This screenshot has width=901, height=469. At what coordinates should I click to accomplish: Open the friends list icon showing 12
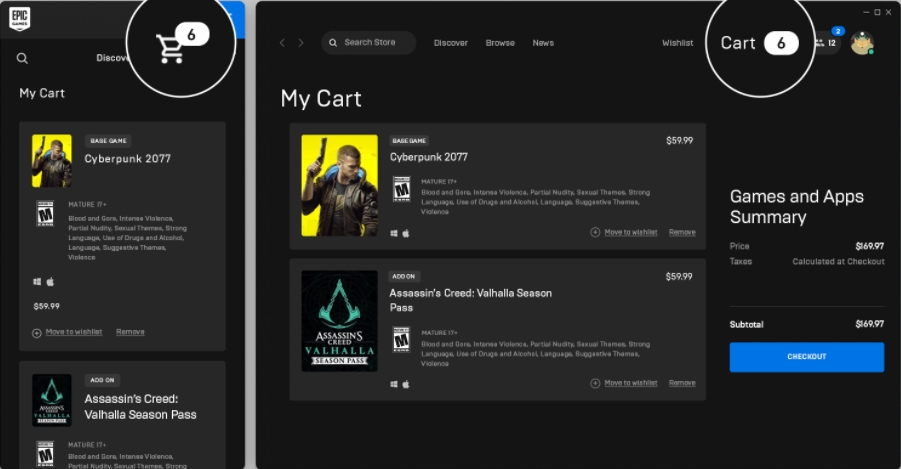point(826,43)
